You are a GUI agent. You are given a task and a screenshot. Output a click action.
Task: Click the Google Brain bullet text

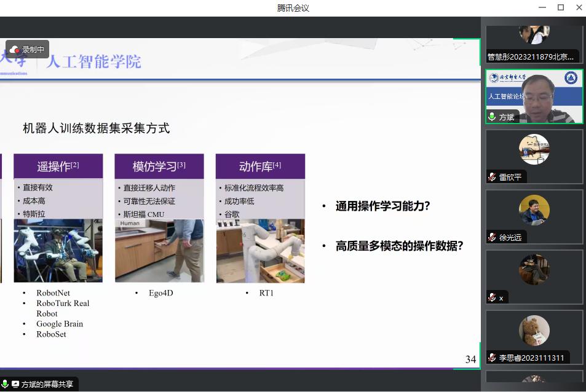click(x=60, y=324)
